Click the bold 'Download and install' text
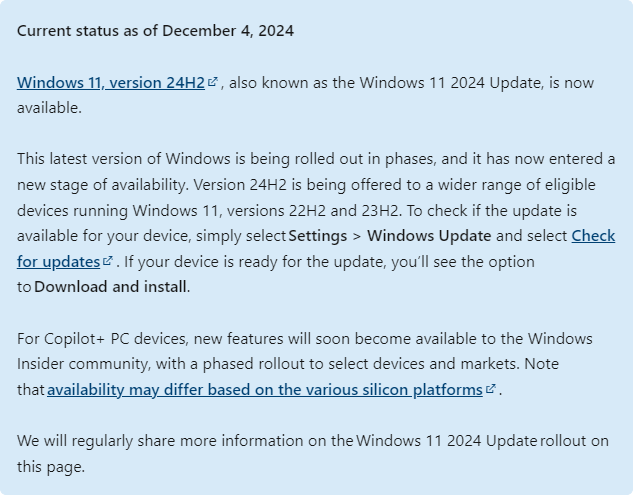Screen dimensions: 633x495 coord(110,287)
